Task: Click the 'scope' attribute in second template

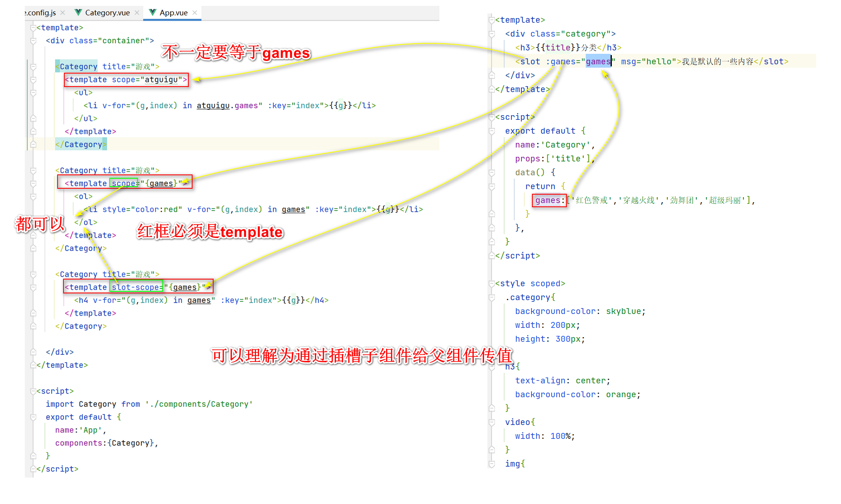Action: 124,183
